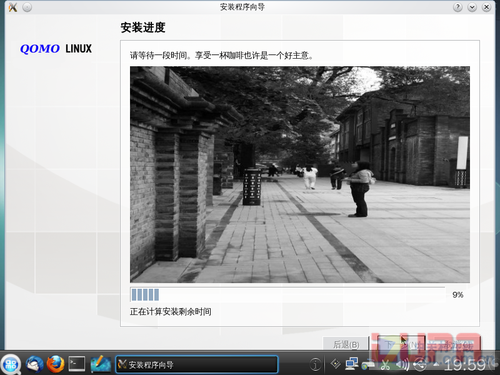Open the diamond-shaped tray icon
The image size is (500, 375).
[x=335, y=364]
